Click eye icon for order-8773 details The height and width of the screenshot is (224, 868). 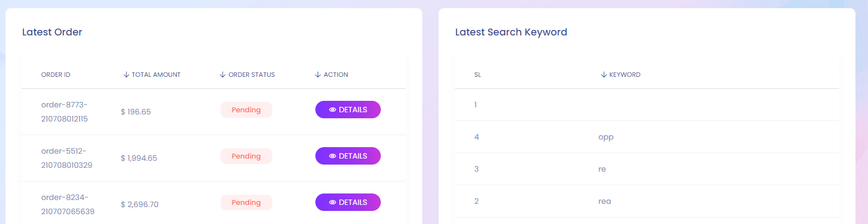click(332, 110)
